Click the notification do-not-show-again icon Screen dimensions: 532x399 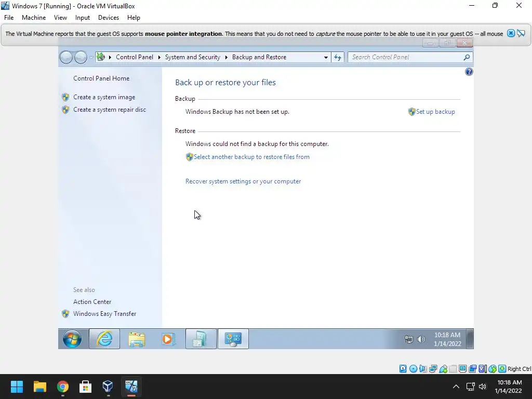[x=521, y=33]
